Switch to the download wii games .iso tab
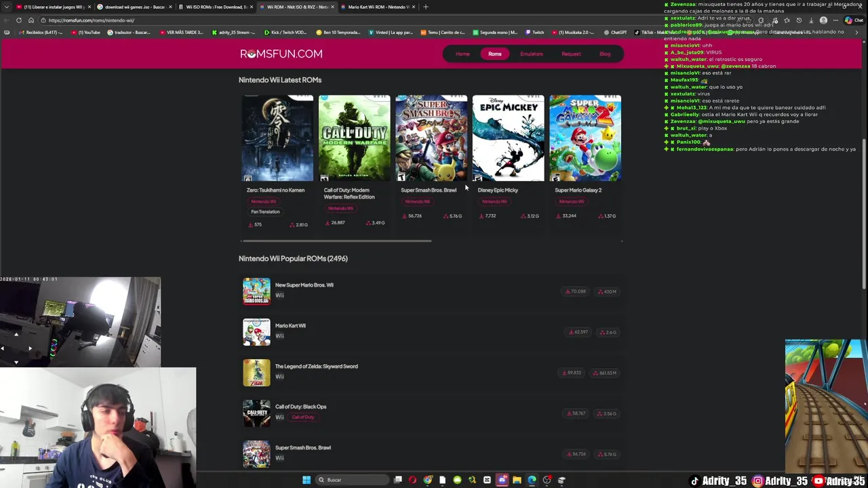868x488 pixels. (134, 7)
